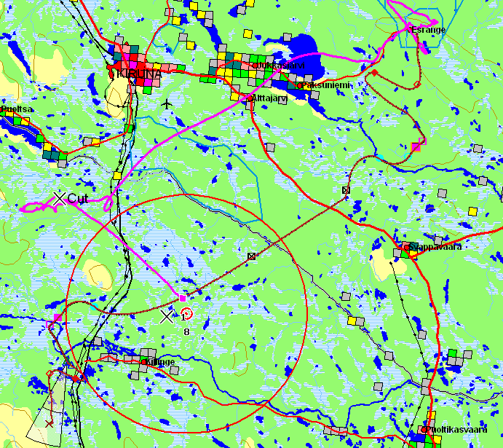Image resolution: width=503 pixels, height=448 pixels.
Task: Select the small triangle marker on the brown track
Action: pos(405,111)
